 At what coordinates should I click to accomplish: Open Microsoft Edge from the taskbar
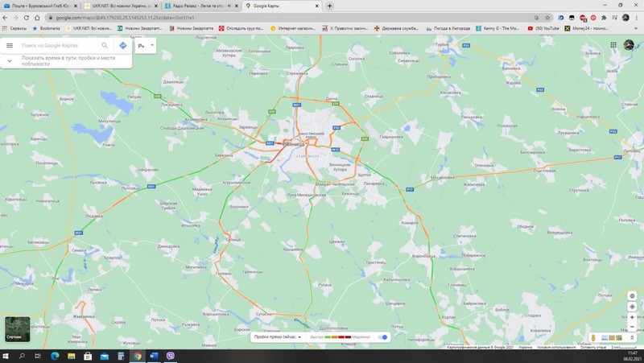[55, 356]
